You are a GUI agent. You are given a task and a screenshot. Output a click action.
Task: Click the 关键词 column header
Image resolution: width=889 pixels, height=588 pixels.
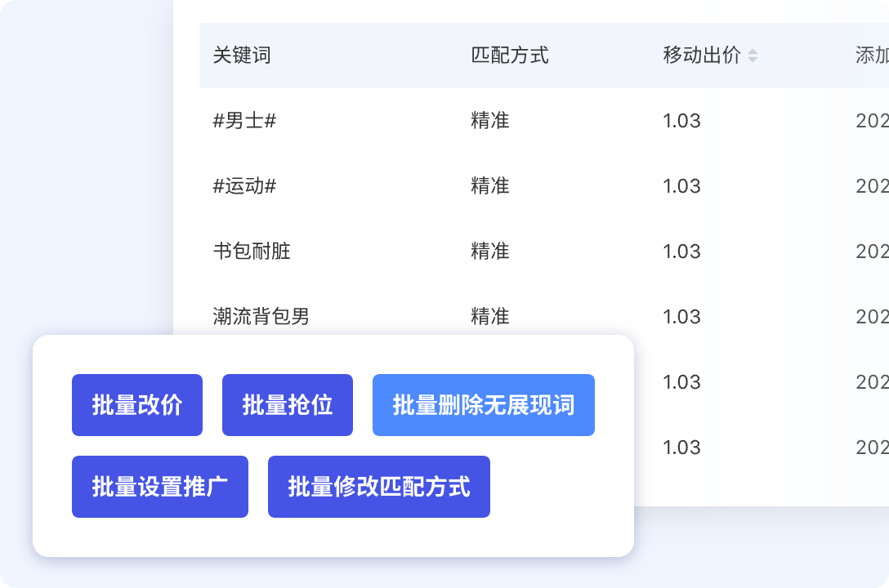click(x=238, y=56)
